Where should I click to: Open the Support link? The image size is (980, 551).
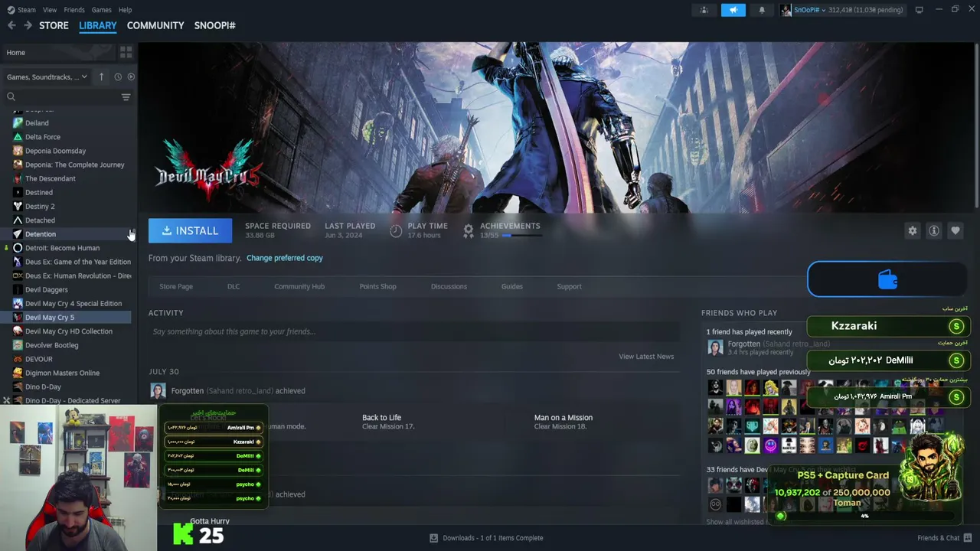569,286
